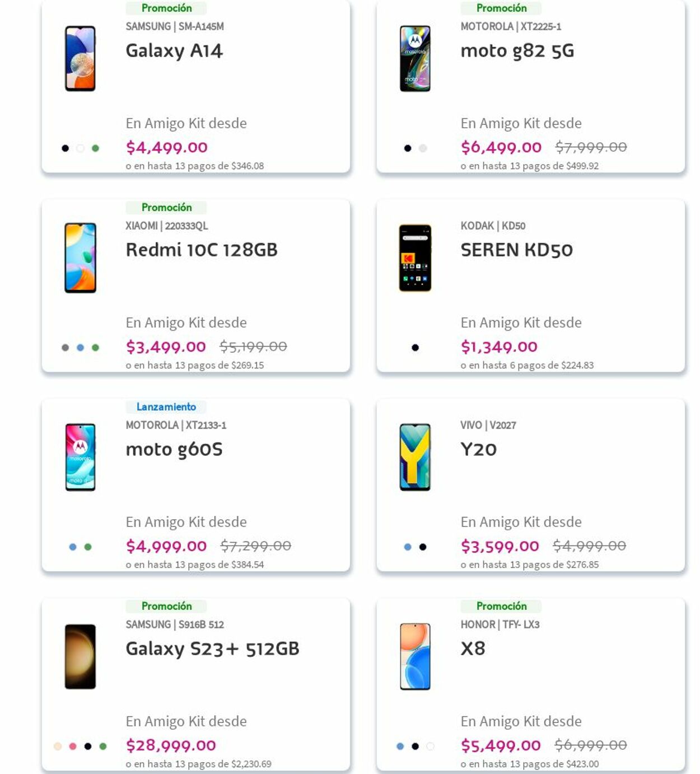Click the Lanzamiento badge on moto g60s
Image resolution: width=700 pixels, height=774 pixels.
click(x=166, y=407)
